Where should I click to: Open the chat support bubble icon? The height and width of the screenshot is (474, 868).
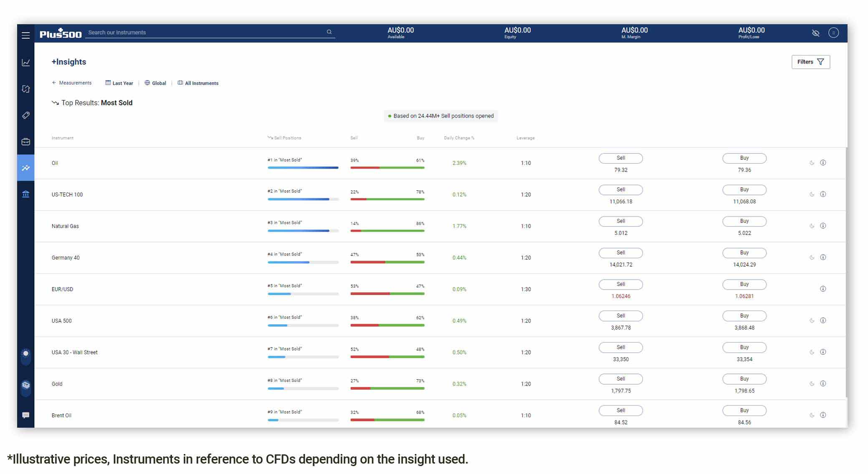point(25,415)
